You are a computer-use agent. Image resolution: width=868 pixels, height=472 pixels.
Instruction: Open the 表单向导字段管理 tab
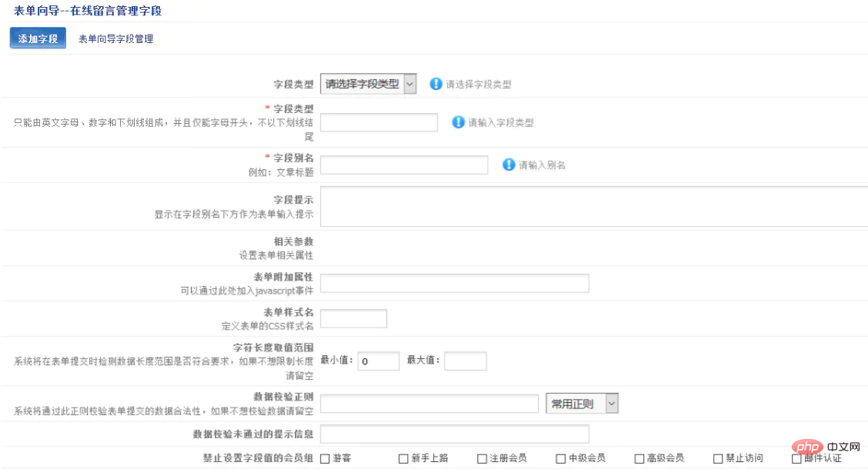[115, 38]
